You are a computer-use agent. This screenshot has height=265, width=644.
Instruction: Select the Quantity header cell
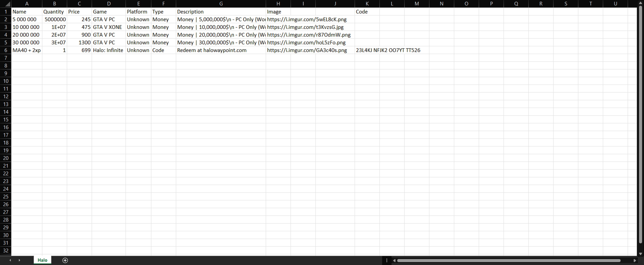point(55,12)
